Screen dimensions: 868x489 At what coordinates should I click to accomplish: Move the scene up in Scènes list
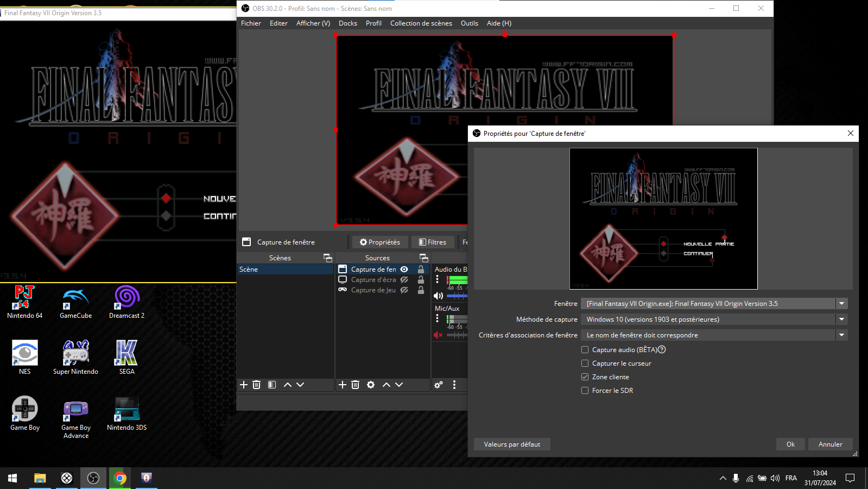[x=288, y=385]
